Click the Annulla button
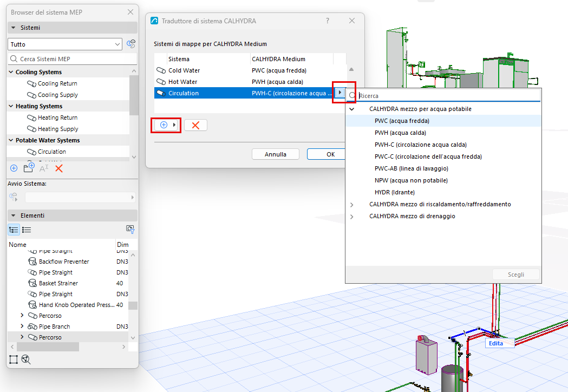Viewport: 568px width, 392px height. click(x=275, y=154)
